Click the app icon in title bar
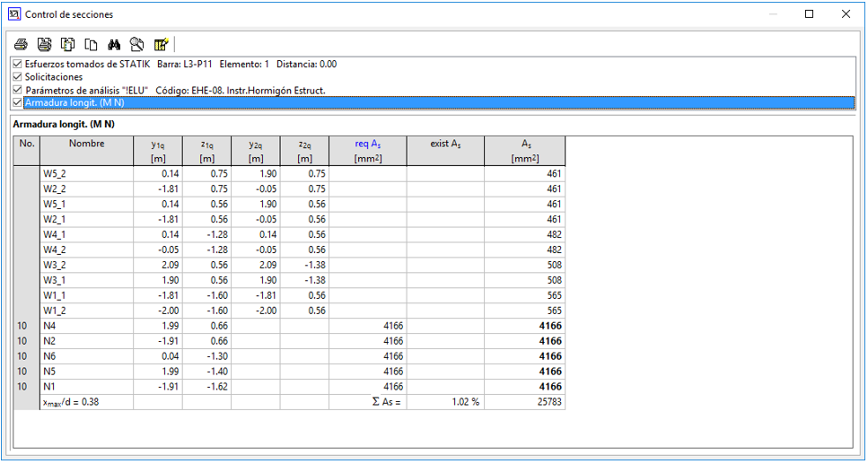This screenshot has height=464, width=868. (13, 14)
